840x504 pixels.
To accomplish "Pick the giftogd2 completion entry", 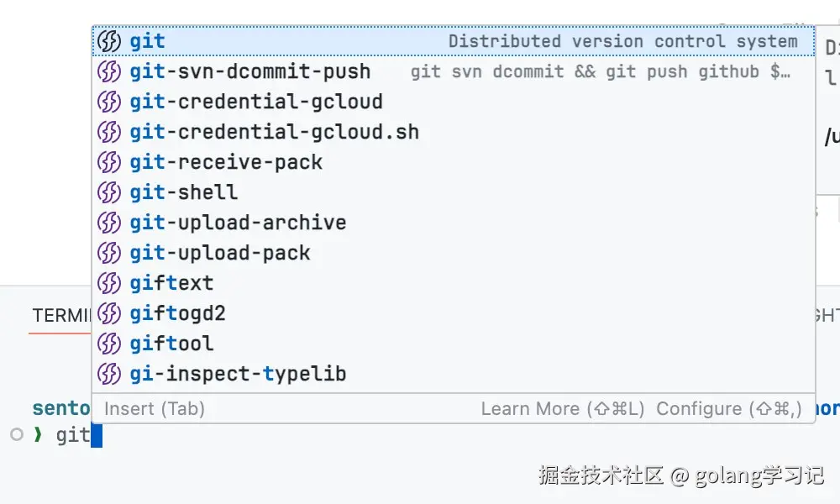I will pyautogui.click(x=177, y=313).
